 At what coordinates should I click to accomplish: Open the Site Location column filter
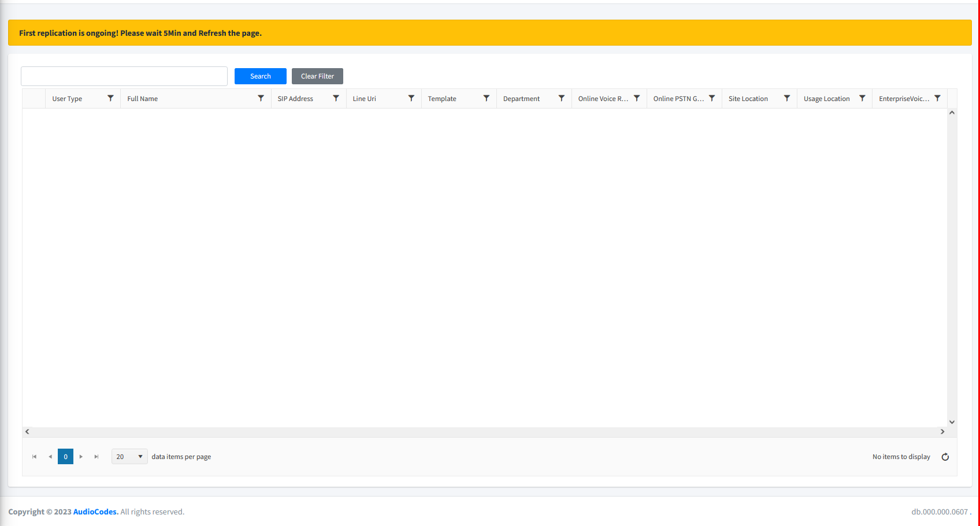(786, 99)
